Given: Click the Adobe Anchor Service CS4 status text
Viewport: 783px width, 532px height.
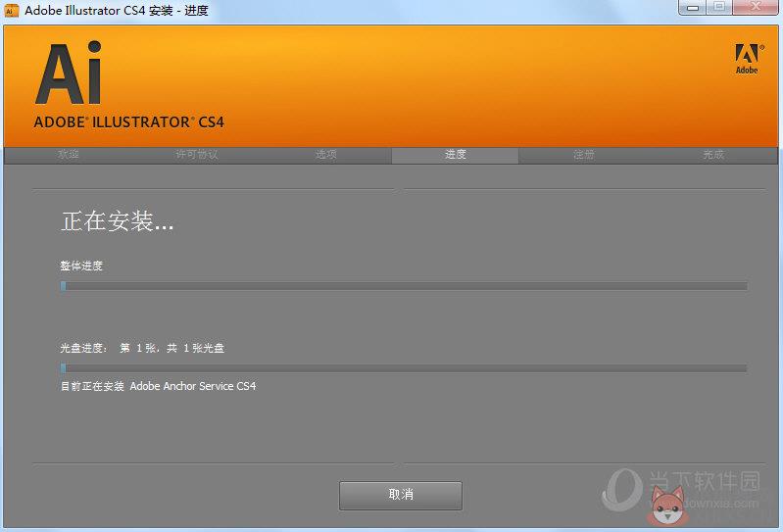Looking at the screenshot, I should (x=159, y=386).
